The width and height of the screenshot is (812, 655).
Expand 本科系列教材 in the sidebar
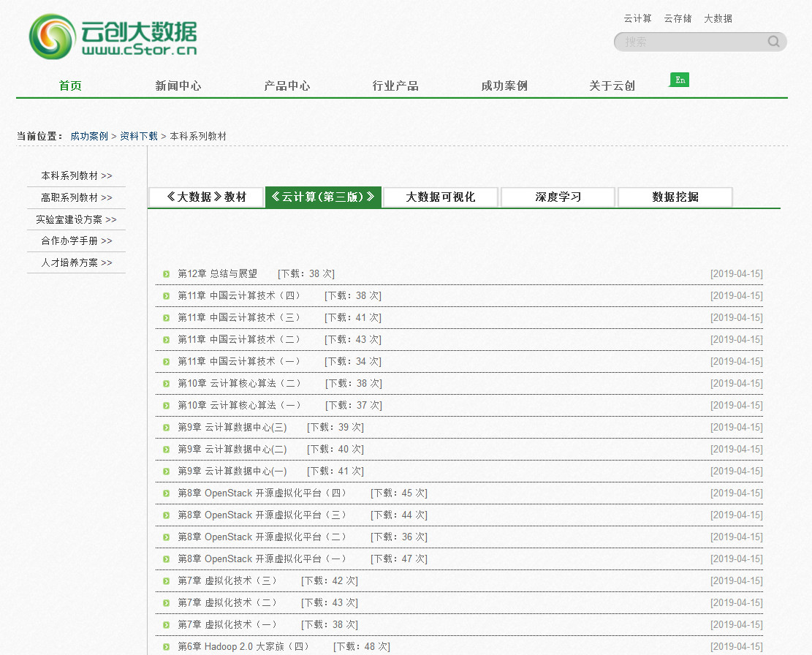tap(76, 176)
